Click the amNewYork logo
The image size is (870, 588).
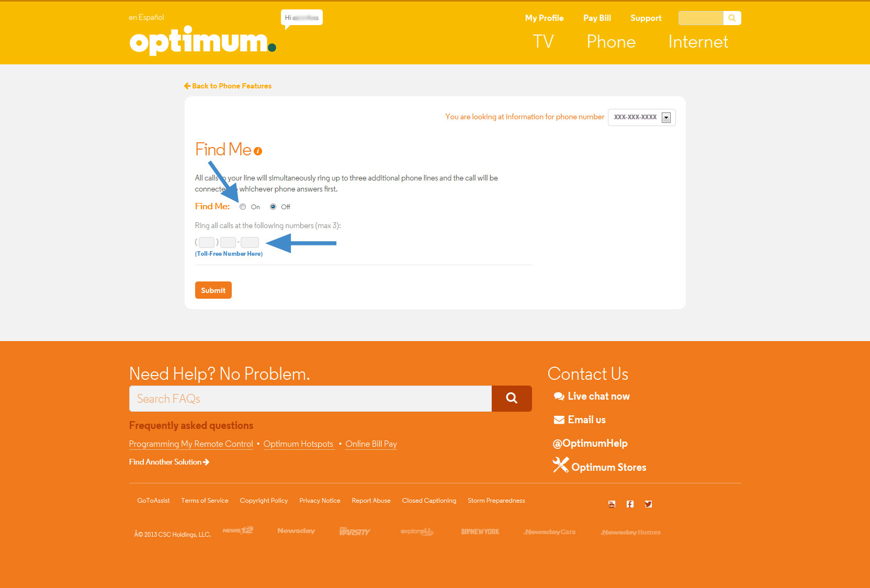[480, 532]
